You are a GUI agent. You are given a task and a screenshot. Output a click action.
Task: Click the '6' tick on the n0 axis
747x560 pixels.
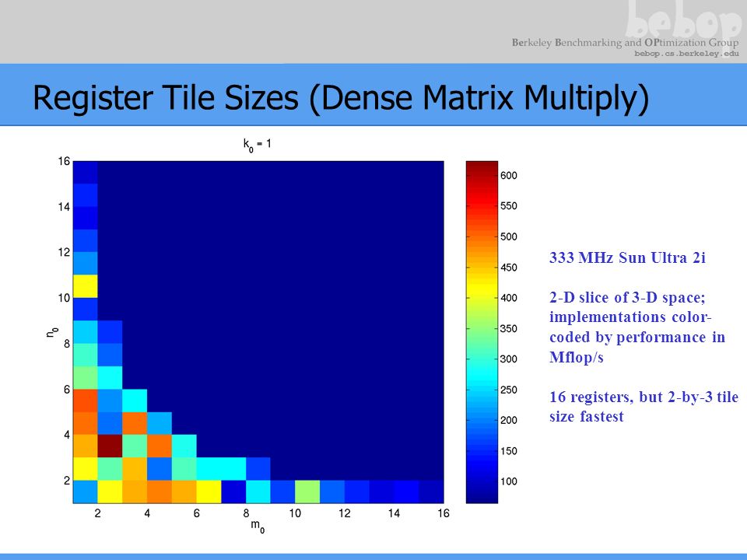[x=67, y=390]
